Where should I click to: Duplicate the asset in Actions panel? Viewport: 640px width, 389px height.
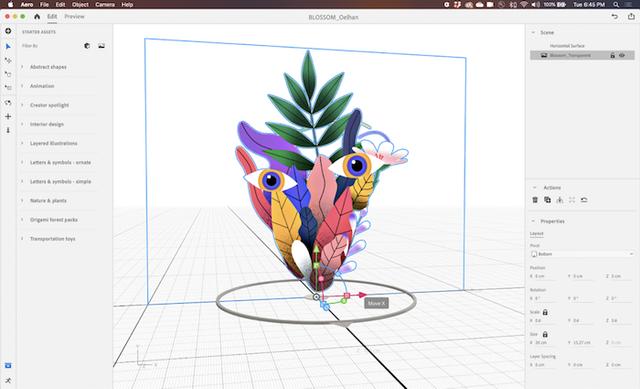coord(547,200)
